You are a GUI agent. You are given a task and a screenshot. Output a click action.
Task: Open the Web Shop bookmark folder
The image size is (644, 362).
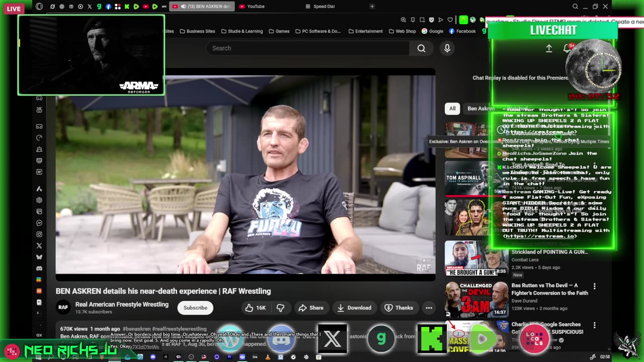click(402, 31)
